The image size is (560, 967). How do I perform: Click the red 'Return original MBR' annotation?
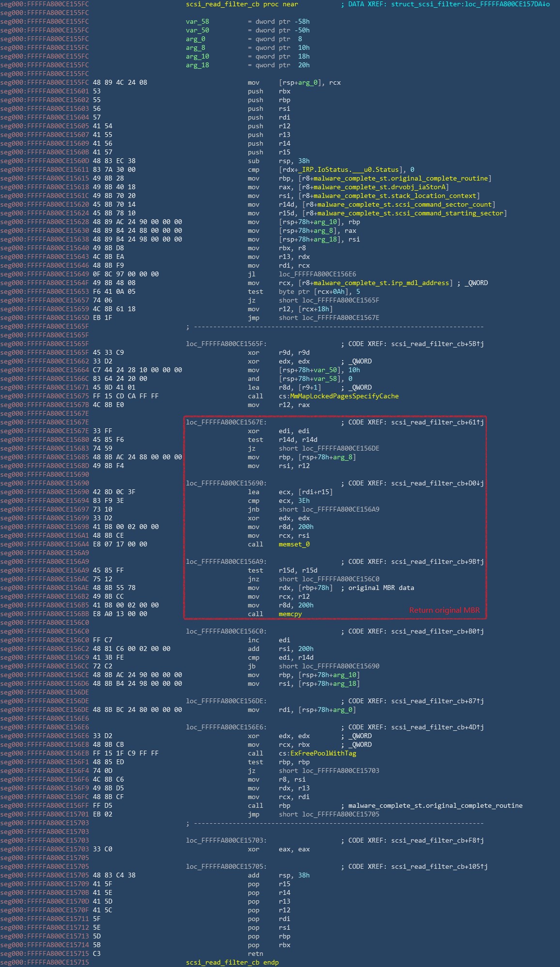click(444, 610)
